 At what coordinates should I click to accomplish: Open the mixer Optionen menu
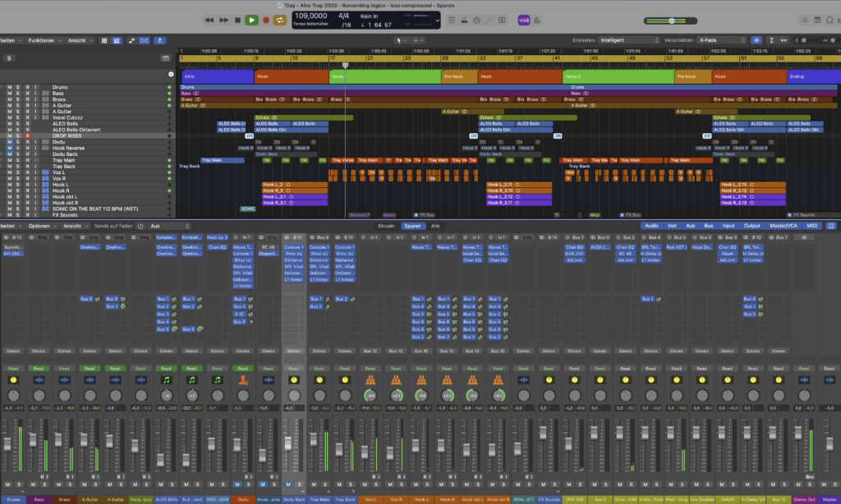41,227
